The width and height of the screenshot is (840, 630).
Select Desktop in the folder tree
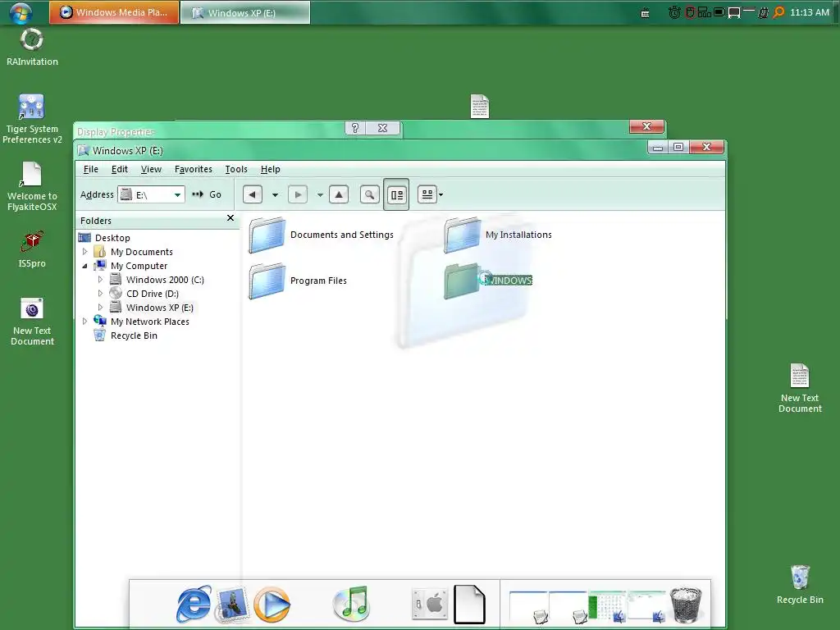112,238
